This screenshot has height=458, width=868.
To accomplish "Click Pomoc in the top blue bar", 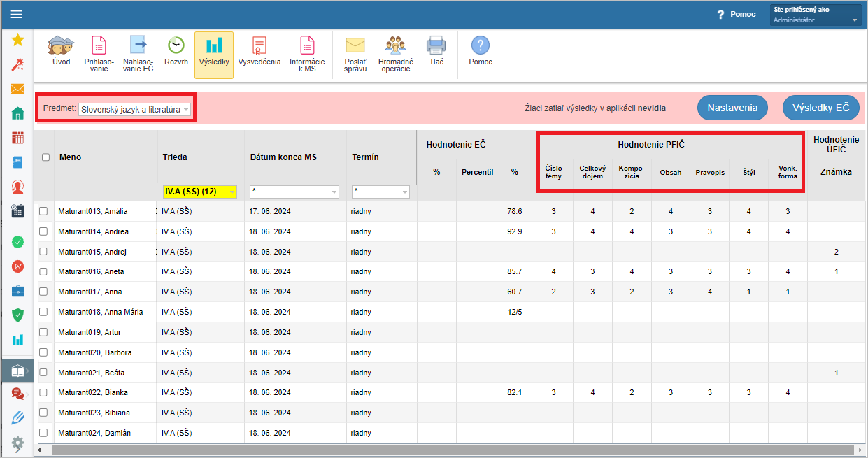I will click(737, 15).
